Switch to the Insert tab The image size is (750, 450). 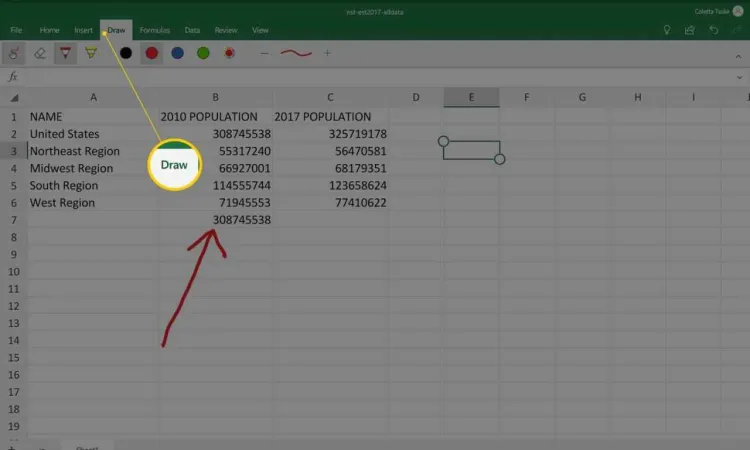(x=83, y=30)
